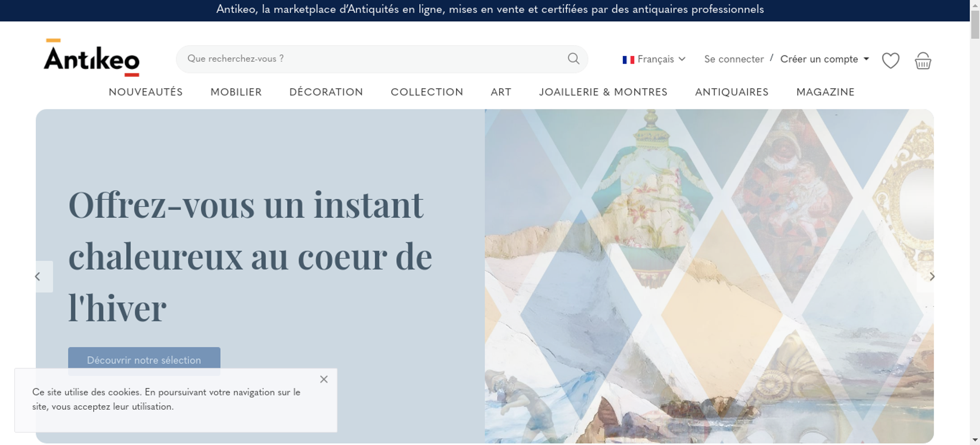This screenshot has height=445, width=980.
Task: Focus the Que recherchez-vous search field
Action: tap(372, 59)
